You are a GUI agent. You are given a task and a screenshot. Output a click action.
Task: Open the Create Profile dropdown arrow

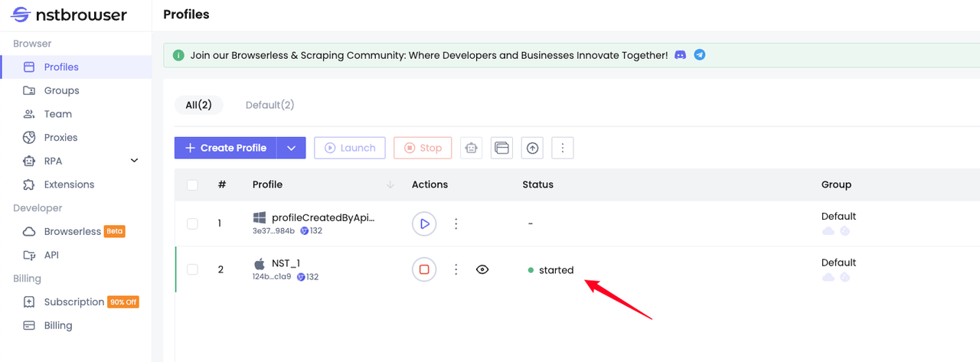(x=291, y=148)
